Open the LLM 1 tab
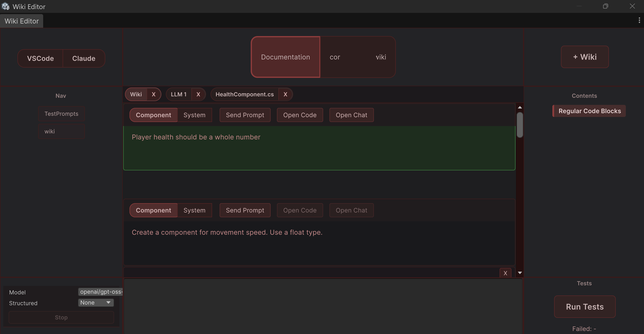The height and width of the screenshot is (334, 644). tap(178, 94)
